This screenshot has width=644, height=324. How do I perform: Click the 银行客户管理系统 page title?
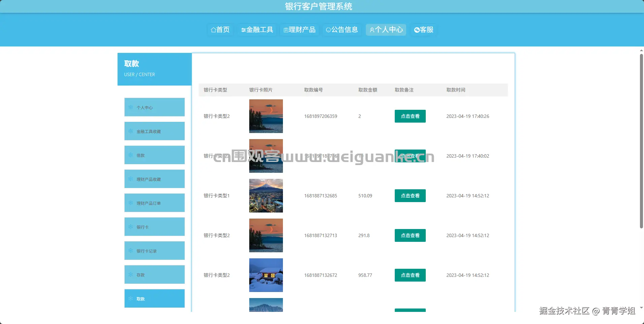[319, 6]
